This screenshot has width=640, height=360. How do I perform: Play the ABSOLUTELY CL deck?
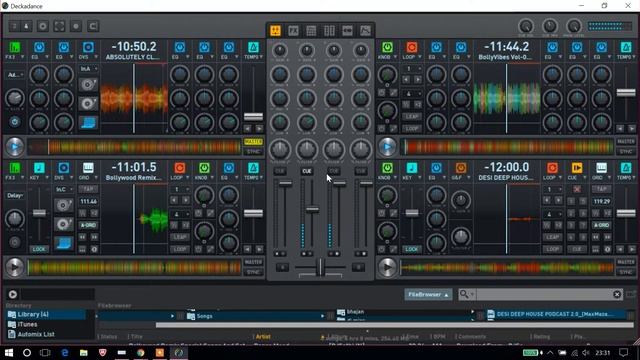(x=15, y=147)
